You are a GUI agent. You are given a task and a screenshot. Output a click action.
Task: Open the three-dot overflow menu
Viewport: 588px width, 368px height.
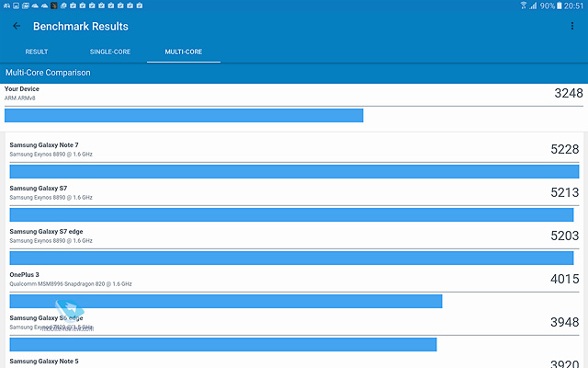[571, 26]
